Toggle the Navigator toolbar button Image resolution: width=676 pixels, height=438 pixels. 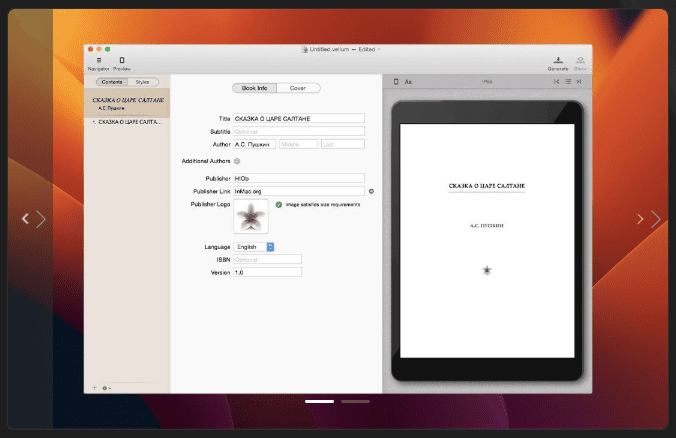click(x=98, y=63)
